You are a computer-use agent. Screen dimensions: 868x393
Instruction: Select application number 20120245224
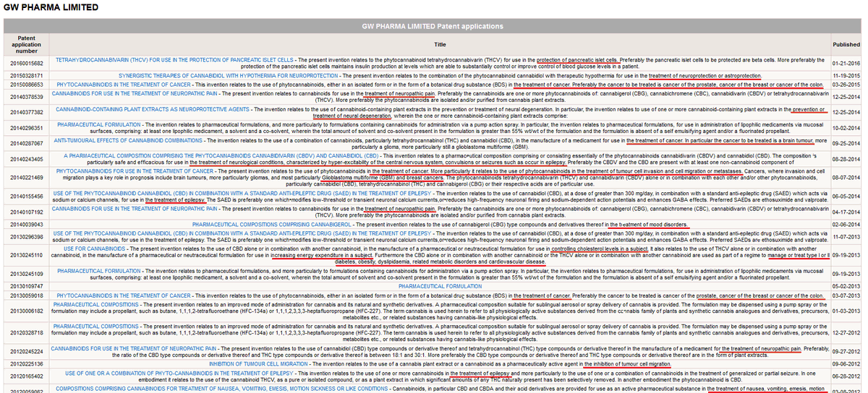[x=27, y=352]
